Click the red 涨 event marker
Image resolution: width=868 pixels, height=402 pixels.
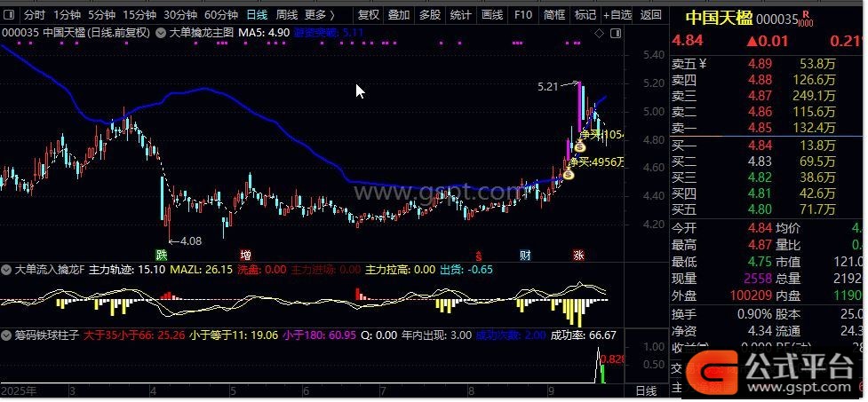[578, 255]
